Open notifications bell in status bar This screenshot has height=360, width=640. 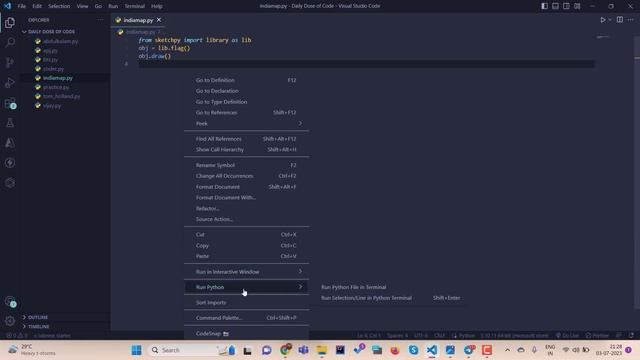(631, 336)
